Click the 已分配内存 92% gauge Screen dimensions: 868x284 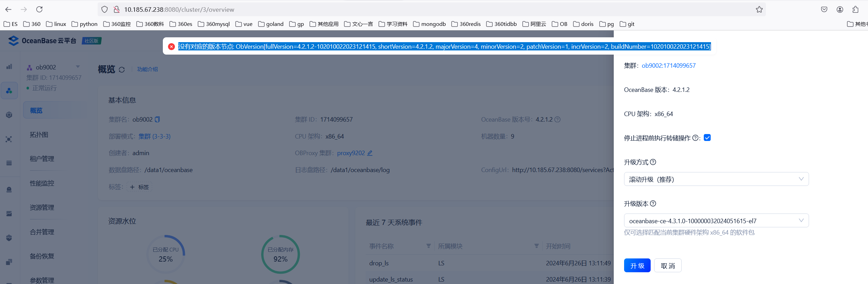click(x=280, y=254)
